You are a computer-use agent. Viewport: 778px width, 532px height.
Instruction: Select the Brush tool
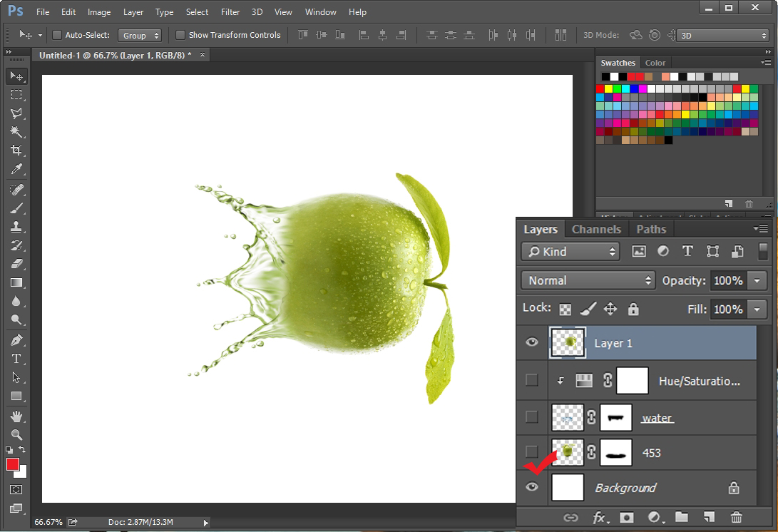point(16,208)
